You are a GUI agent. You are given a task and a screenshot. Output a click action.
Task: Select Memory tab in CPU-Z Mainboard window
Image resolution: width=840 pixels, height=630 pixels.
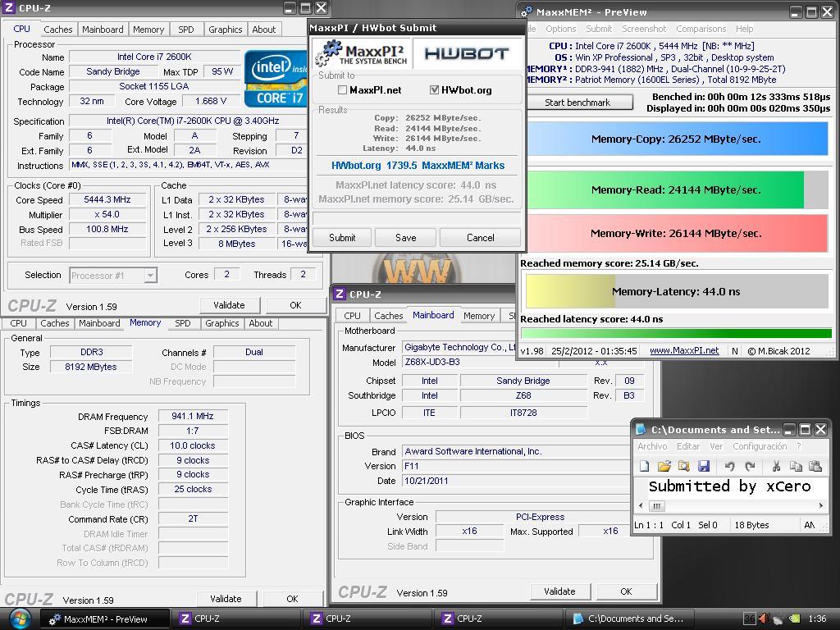coord(479,316)
